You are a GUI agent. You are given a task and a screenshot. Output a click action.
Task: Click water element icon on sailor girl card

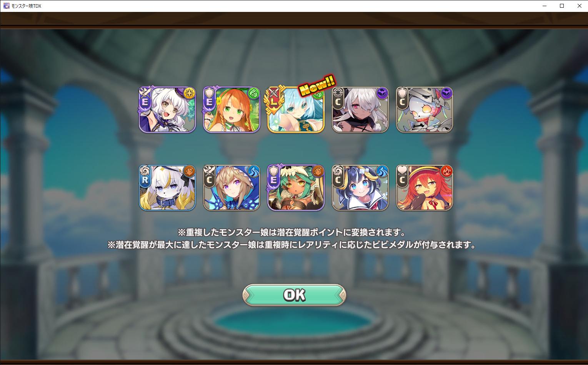click(382, 171)
